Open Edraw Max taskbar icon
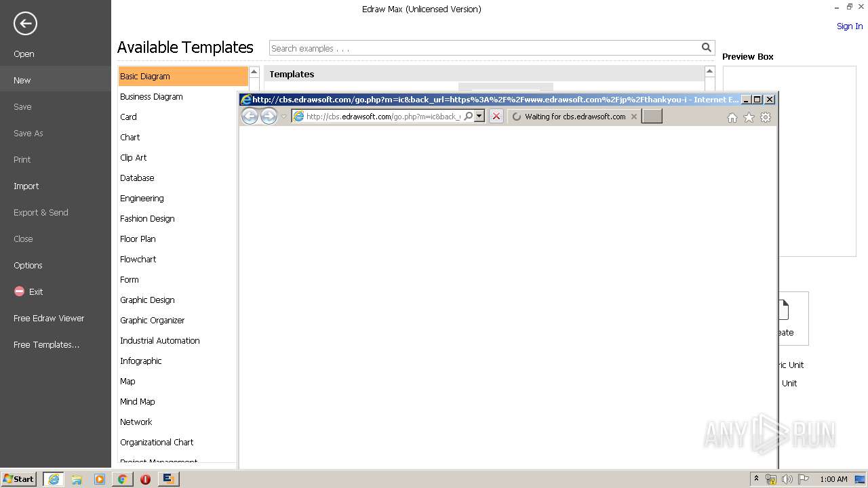Image resolution: width=868 pixels, height=488 pixels. click(168, 479)
